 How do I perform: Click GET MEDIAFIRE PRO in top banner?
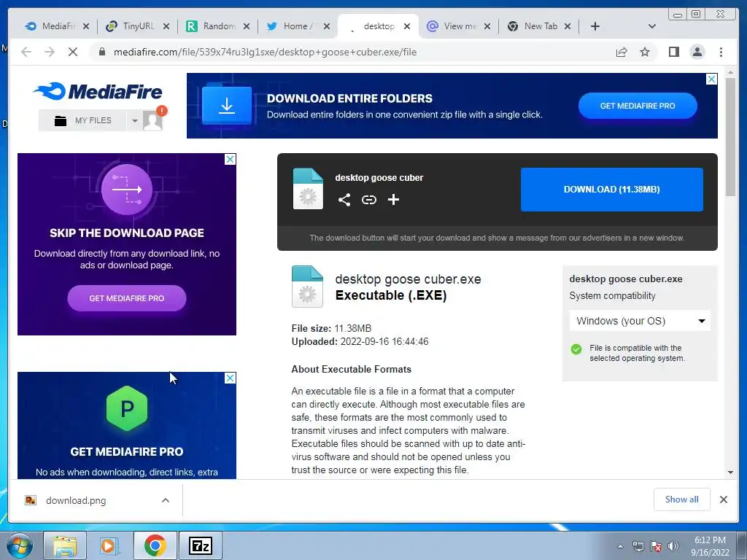[x=638, y=106]
